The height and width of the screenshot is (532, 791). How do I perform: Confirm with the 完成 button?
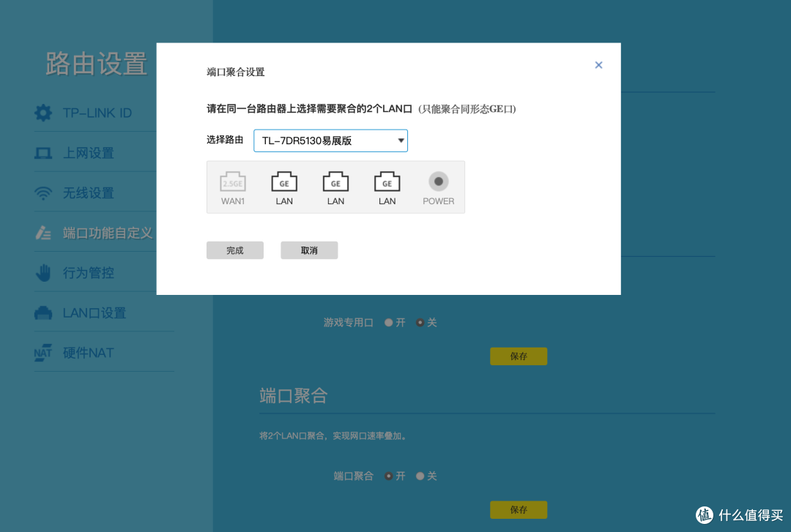(235, 250)
